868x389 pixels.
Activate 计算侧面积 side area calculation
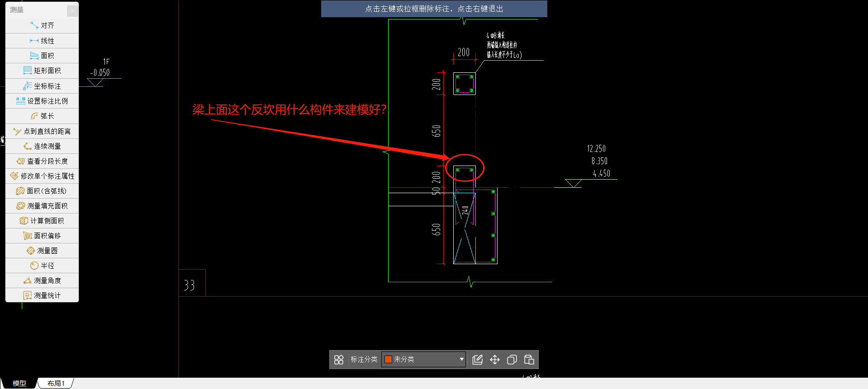point(42,221)
